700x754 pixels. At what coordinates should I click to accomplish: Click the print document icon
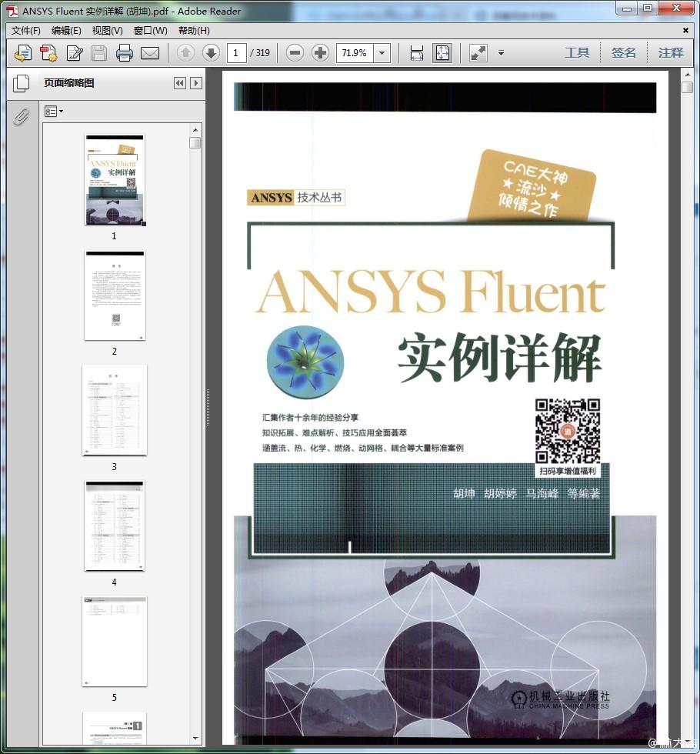click(125, 53)
